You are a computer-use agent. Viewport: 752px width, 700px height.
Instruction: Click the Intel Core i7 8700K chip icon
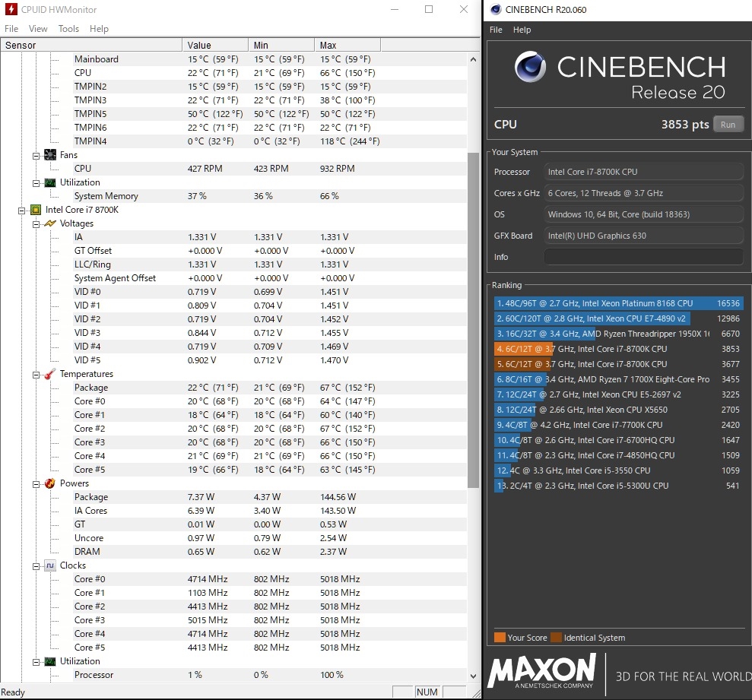tap(36, 210)
